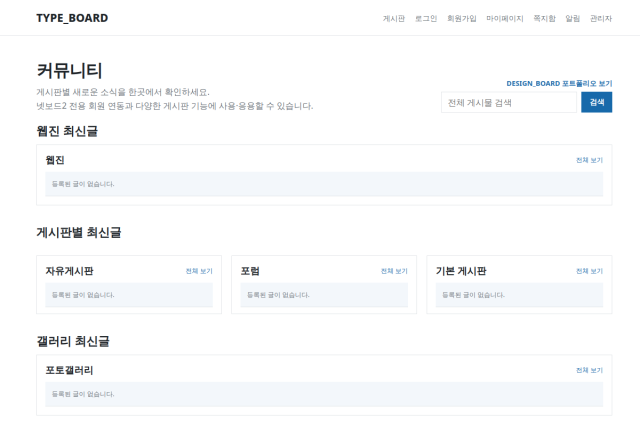This screenshot has height=448, width=640.
Task: Open 알림 in the navigation
Action: tap(573, 18)
